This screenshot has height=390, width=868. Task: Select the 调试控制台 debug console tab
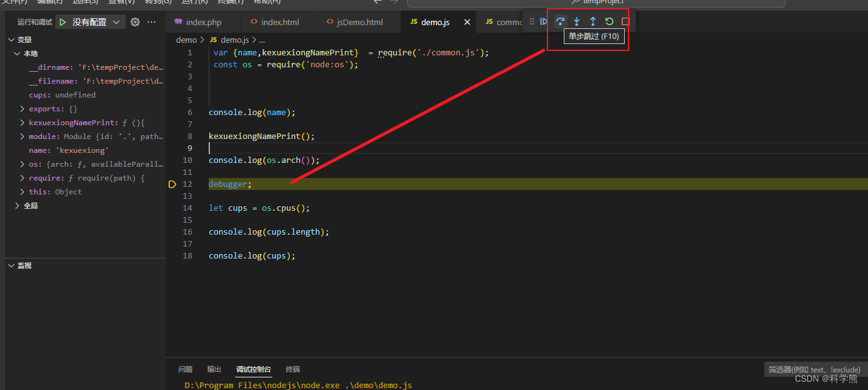pos(253,369)
